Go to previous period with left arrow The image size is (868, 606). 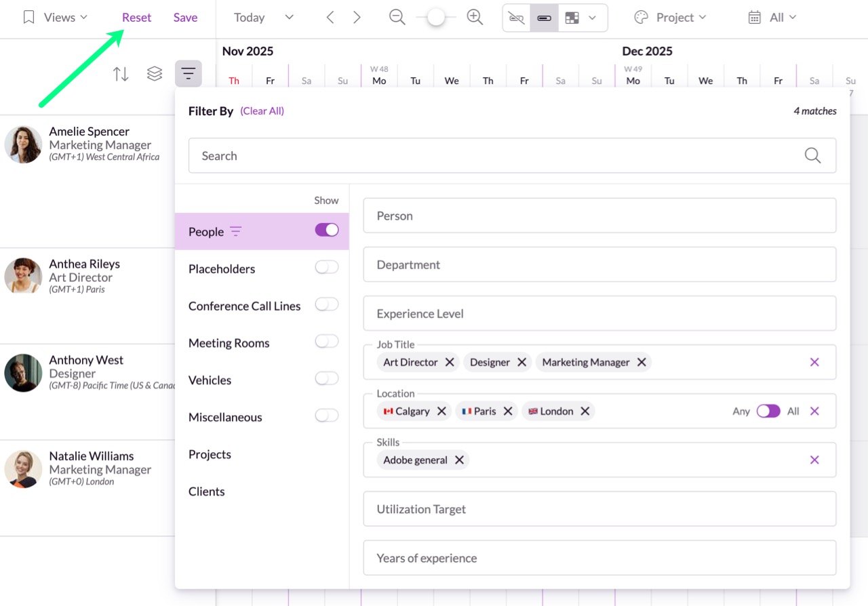coord(330,18)
